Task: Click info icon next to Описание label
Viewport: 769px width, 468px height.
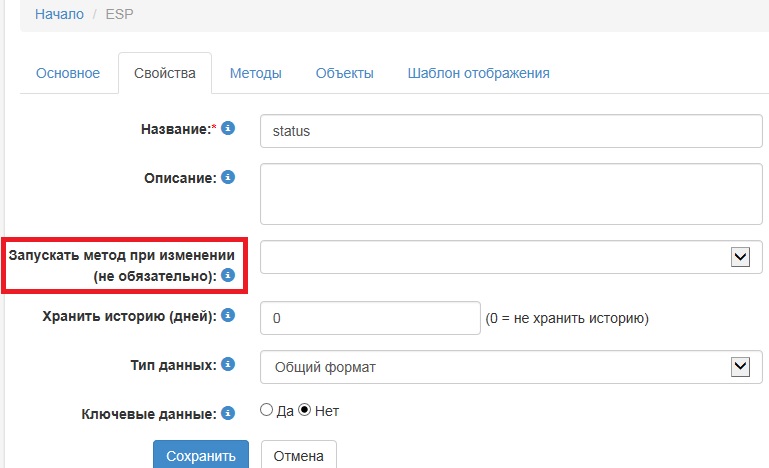Action: [x=228, y=177]
